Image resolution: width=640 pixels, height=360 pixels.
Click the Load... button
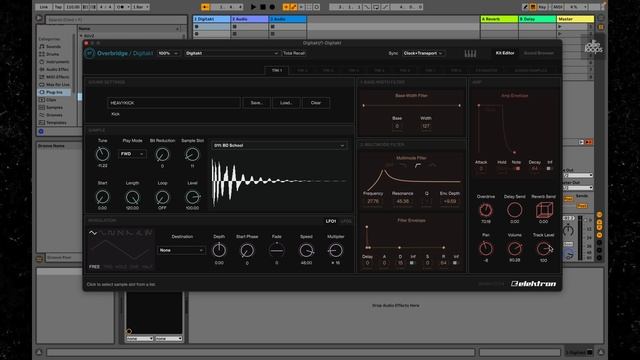(x=286, y=103)
